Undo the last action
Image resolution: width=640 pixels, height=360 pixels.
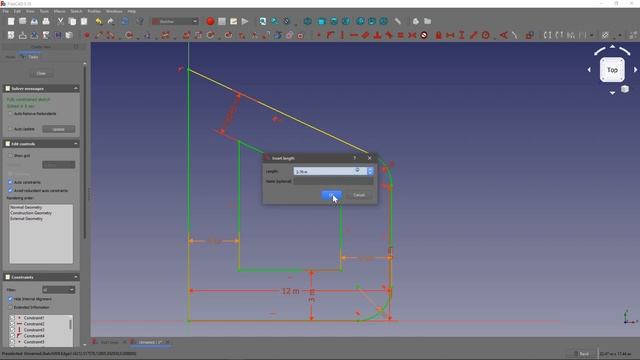pos(98,21)
